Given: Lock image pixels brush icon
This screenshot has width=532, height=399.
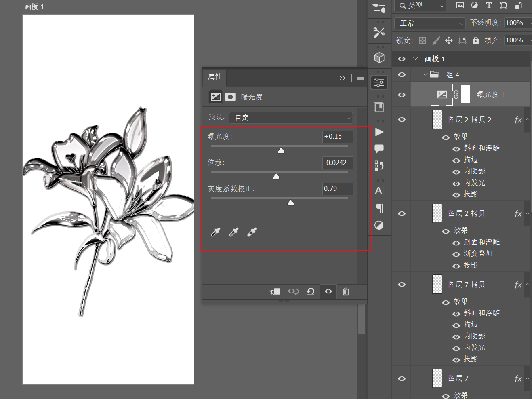Looking at the screenshot, I should click(x=436, y=40).
